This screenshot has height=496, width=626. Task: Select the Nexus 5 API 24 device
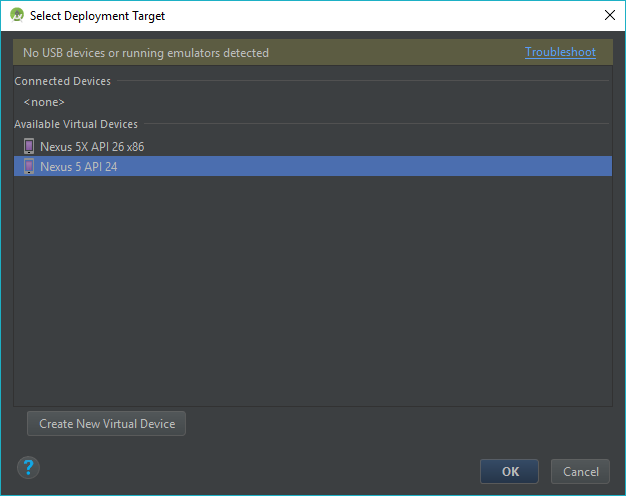coord(79,167)
